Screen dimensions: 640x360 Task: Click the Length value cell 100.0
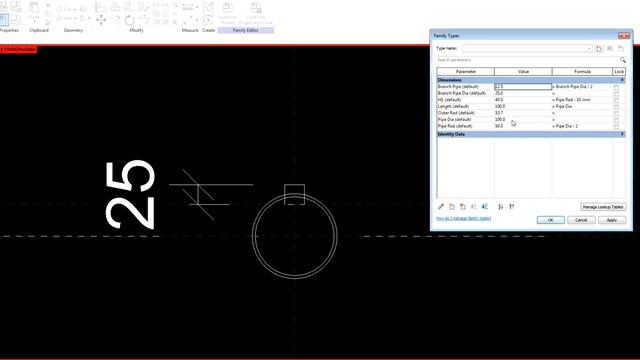523,107
